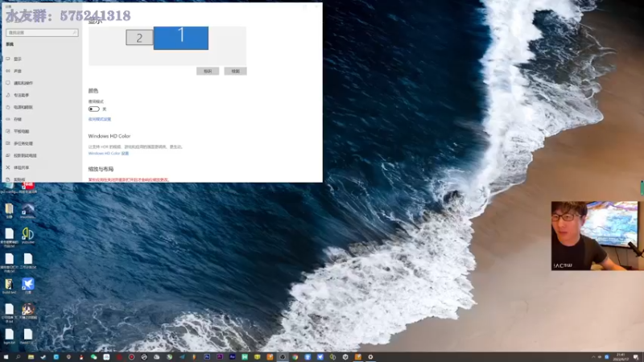Open the yuzu shortcut on desktop
The height and width of the screenshot is (362, 644).
click(27, 236)
